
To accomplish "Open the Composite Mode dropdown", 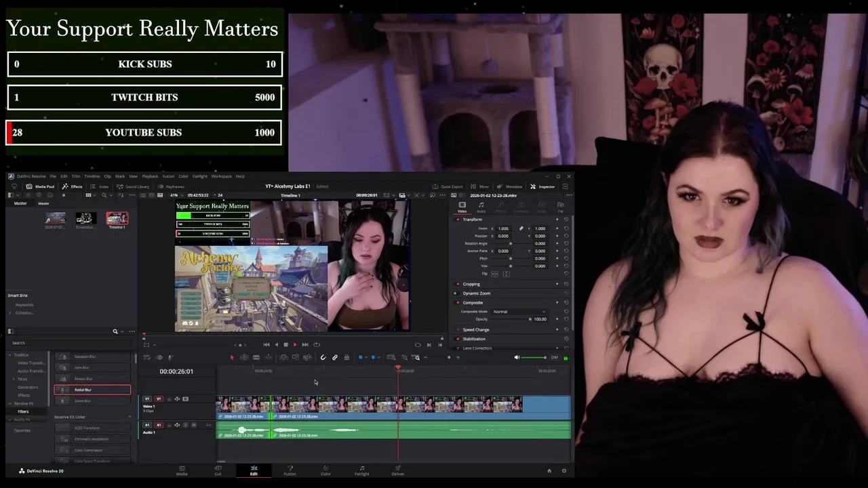I will point(519,312).
